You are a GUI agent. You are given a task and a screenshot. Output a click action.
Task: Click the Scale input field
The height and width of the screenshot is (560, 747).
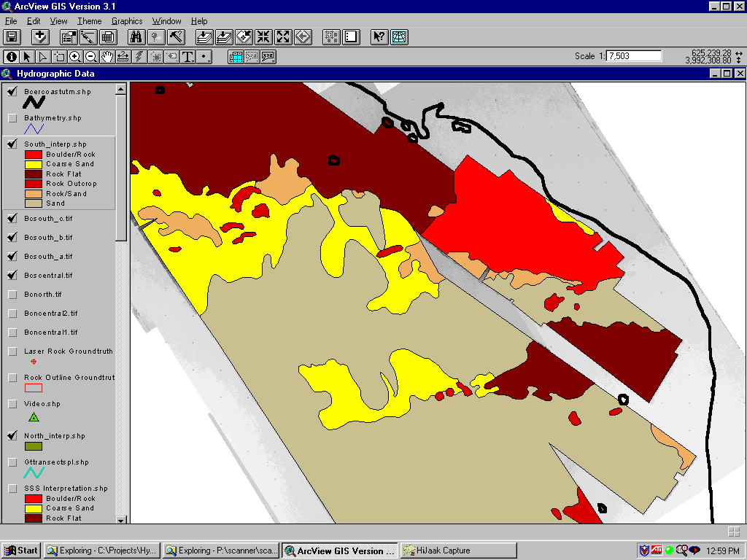634,56
